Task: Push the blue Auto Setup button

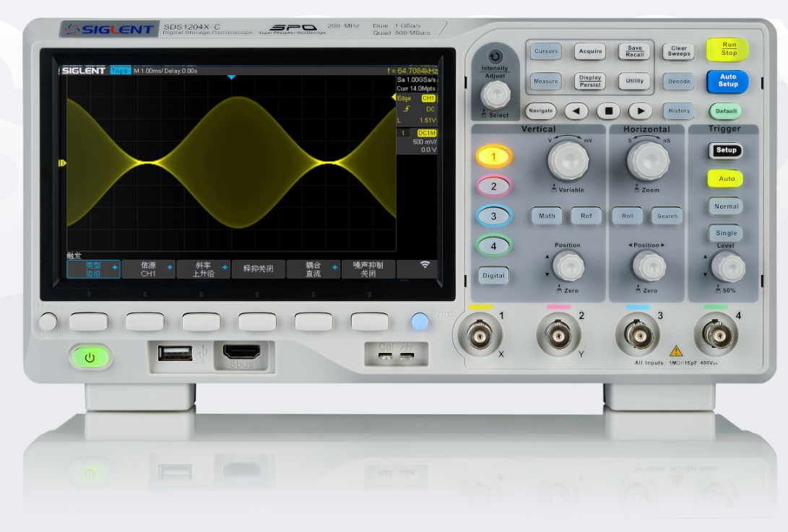Action: click(728, 81)
